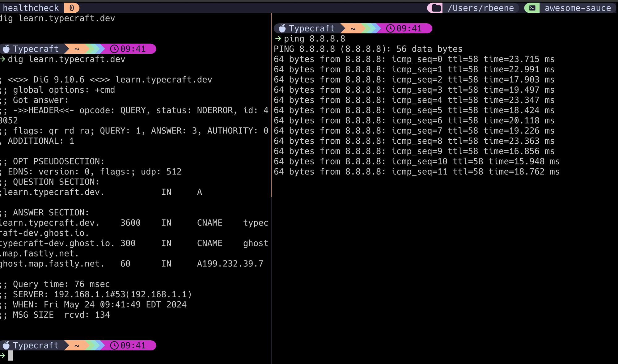Image resolution: width=618 pixels, height=364 pixels.
Task: Click the 'EDNS: version: 0' line
Action: tap(91, 171)
